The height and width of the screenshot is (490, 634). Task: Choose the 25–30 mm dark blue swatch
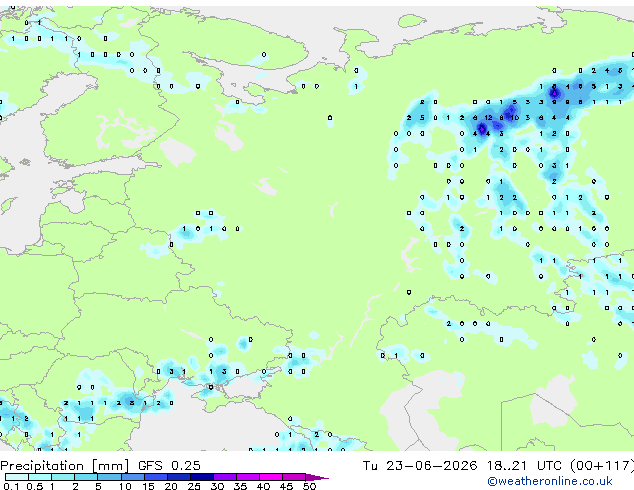coord(201,477)
